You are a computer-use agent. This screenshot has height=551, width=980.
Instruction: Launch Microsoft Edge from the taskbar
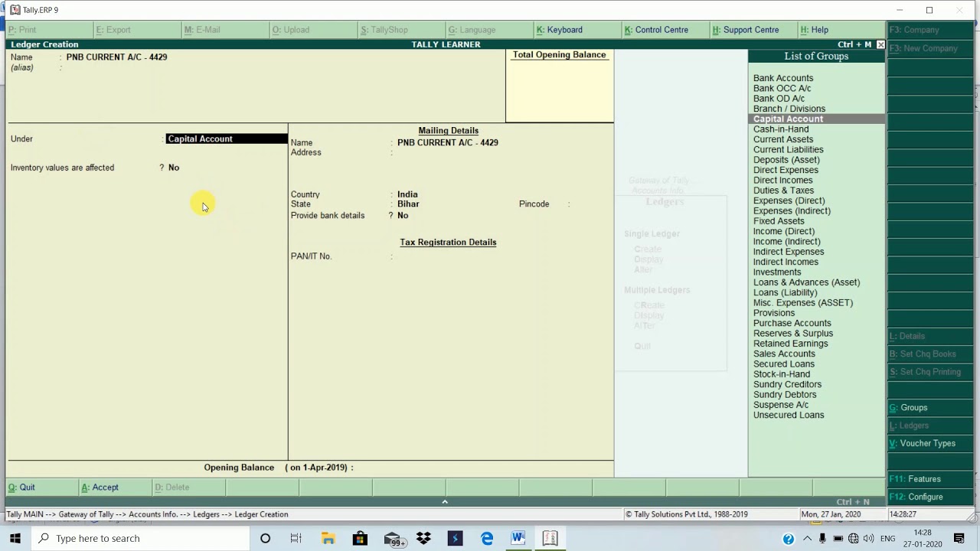[487, 538]
